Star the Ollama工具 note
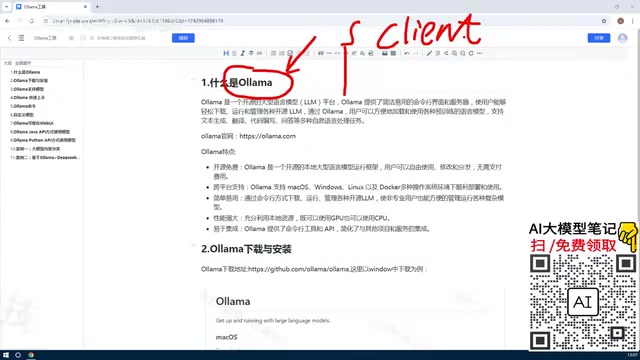Screen dimensions: 640x360 [x=71, y=38]
